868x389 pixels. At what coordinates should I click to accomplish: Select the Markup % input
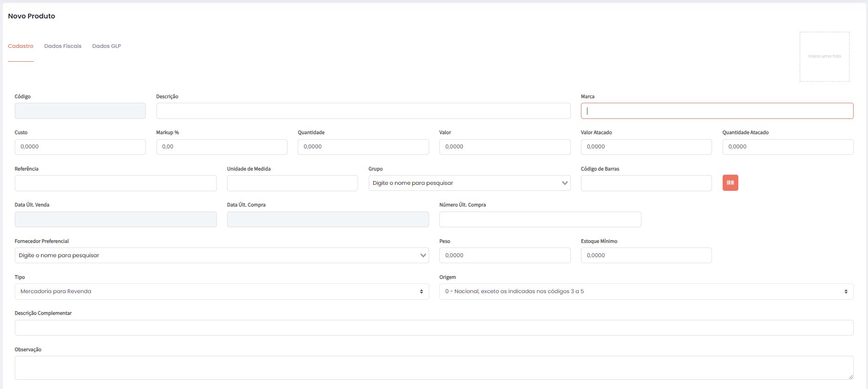click(x=221, y=147)
